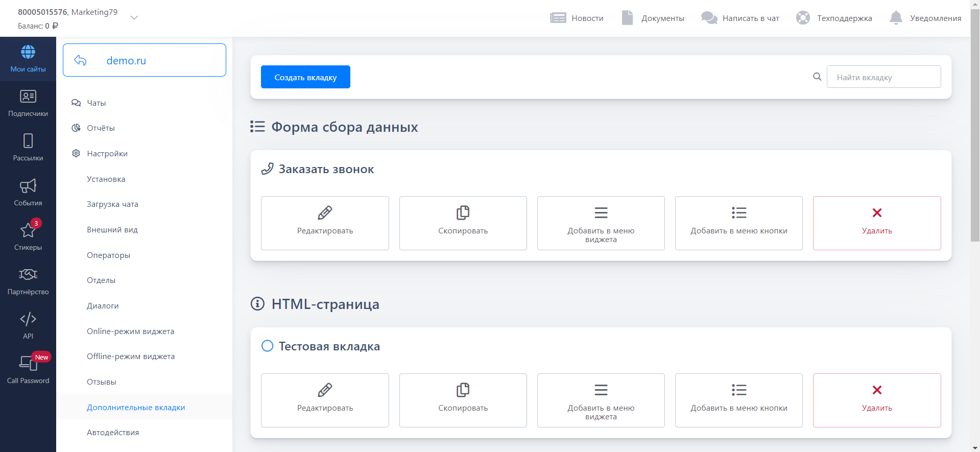980x452 pixels.
Task: Select the Тестовая вкладка radio circle
Action: click(x=267, y=346)
